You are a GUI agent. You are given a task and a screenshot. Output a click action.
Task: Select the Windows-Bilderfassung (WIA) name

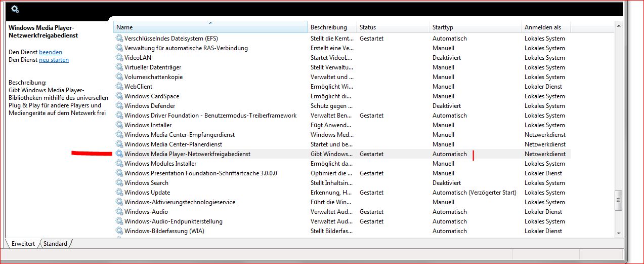164,231
